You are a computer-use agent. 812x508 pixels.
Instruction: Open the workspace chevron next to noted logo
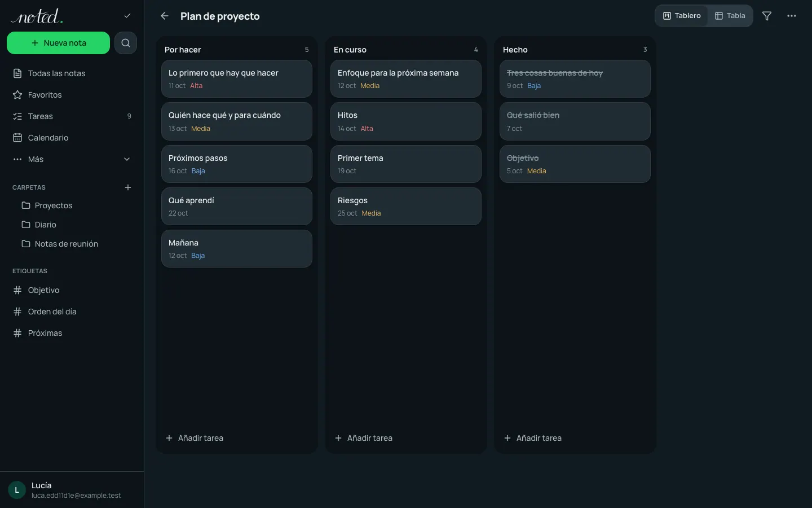click(127, 16)
